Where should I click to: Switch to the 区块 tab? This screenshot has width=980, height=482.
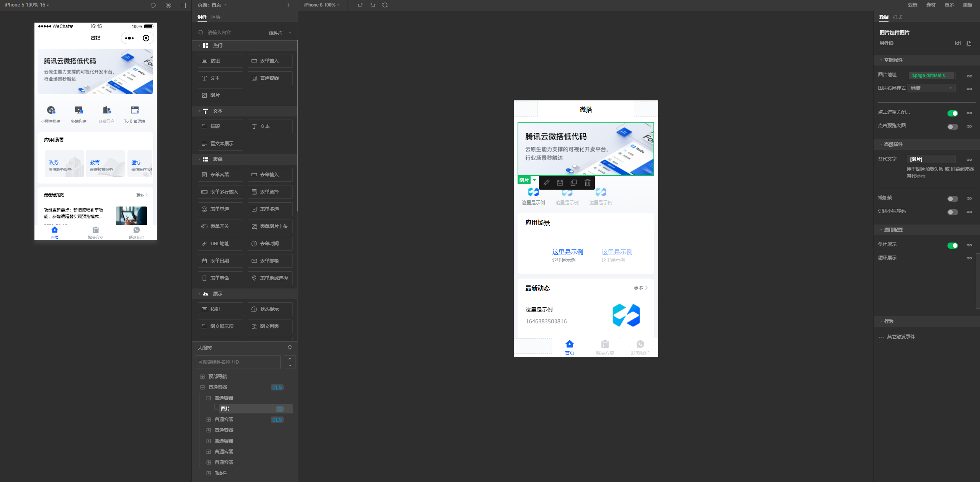coord(216,17)
